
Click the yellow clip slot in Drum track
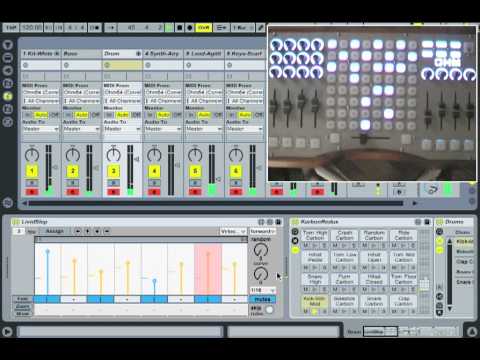point(122,65)
